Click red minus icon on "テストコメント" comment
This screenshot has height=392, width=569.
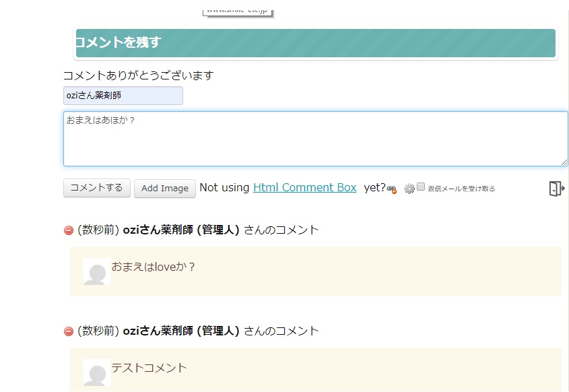click(68, 331)
